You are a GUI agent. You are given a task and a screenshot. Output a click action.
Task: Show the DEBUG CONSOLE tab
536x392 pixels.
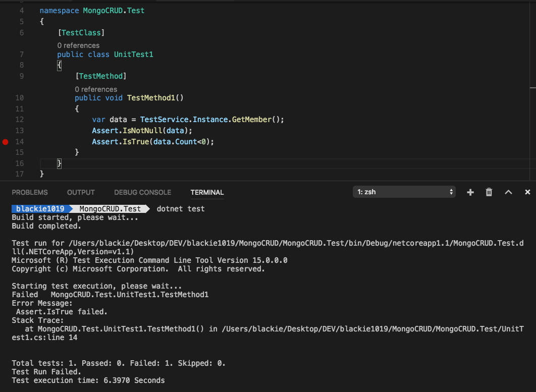point(142,192)
